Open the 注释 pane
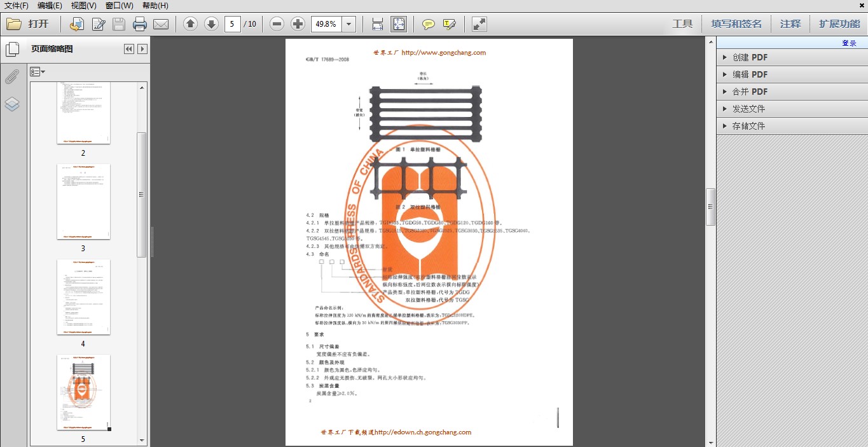868x447 pixels. tap(790, 24)
